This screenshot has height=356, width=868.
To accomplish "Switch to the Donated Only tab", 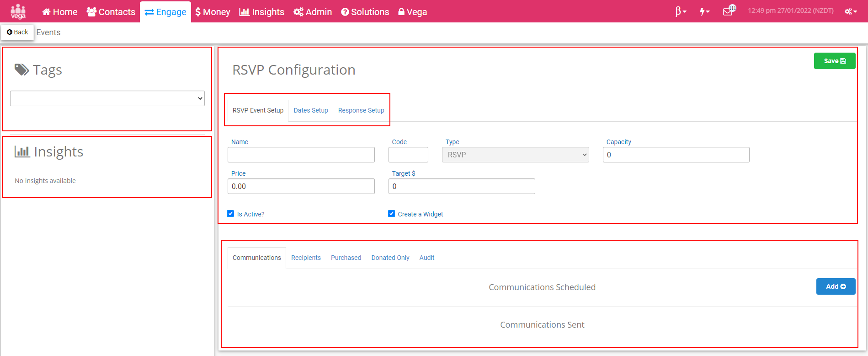I will click(390, 258).
